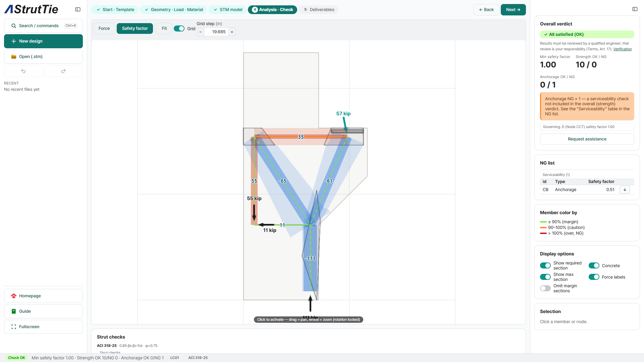Select the -111 strut label
The image size is (644, 362).
(310, 258)
